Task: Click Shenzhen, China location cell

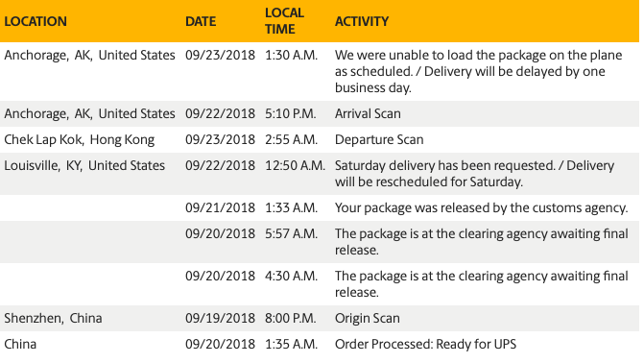Action: click(53, 318)
